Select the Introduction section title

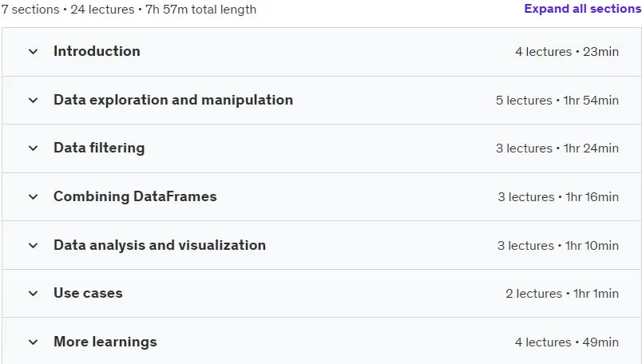[x=97, y=51]
